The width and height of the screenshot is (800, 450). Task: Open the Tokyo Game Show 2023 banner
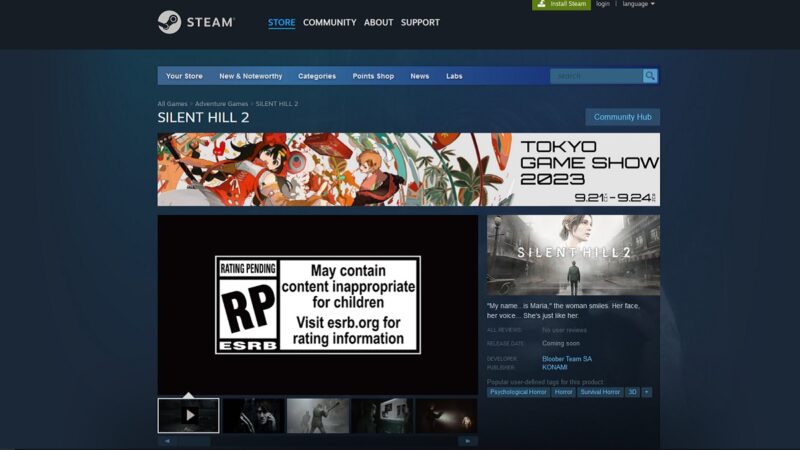[409, 169]
